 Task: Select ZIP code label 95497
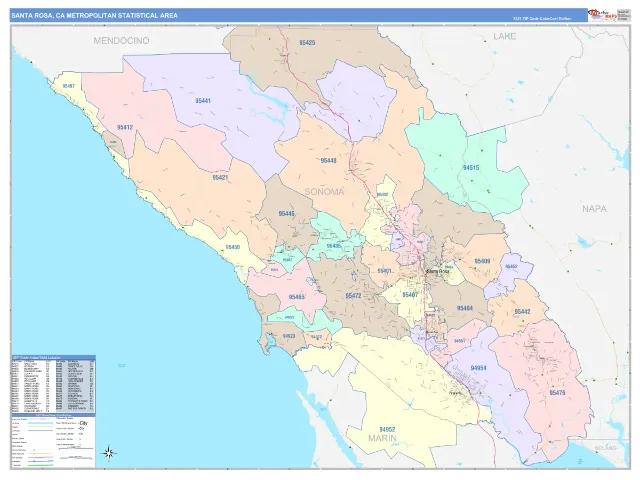[69, 86]
